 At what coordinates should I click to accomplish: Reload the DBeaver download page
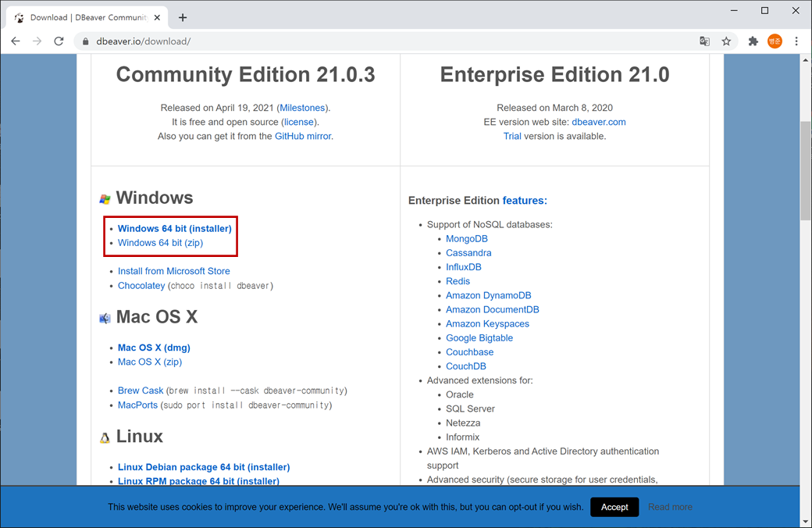(x=59, y=41)
